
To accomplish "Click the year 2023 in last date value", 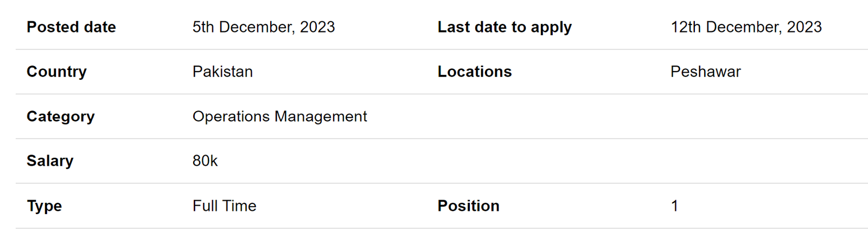I will coord(805,27).
